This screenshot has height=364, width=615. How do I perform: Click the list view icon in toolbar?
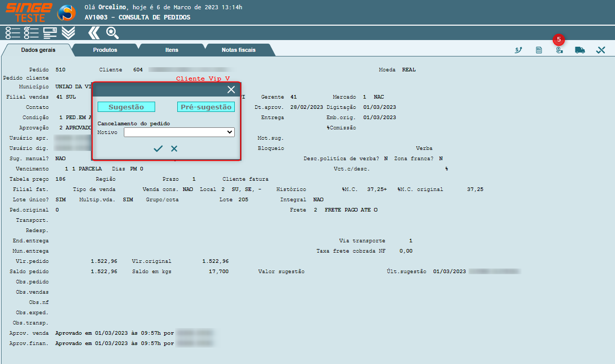[13, 33]
